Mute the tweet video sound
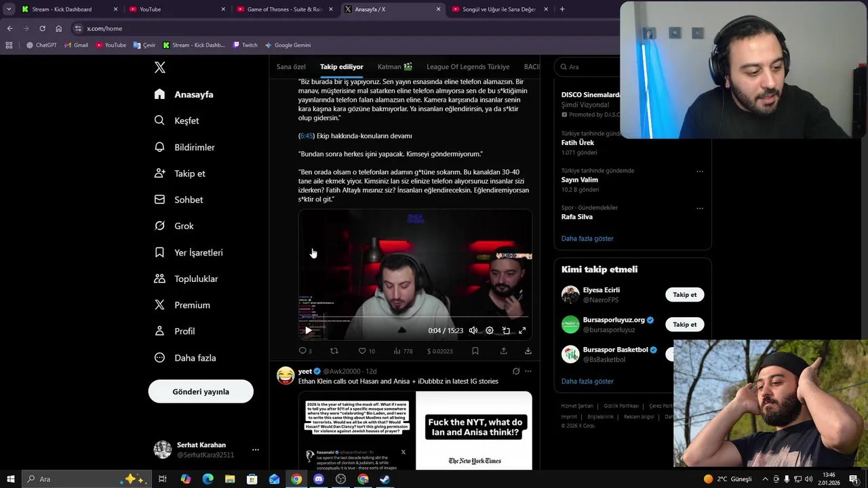 point(473,331)
